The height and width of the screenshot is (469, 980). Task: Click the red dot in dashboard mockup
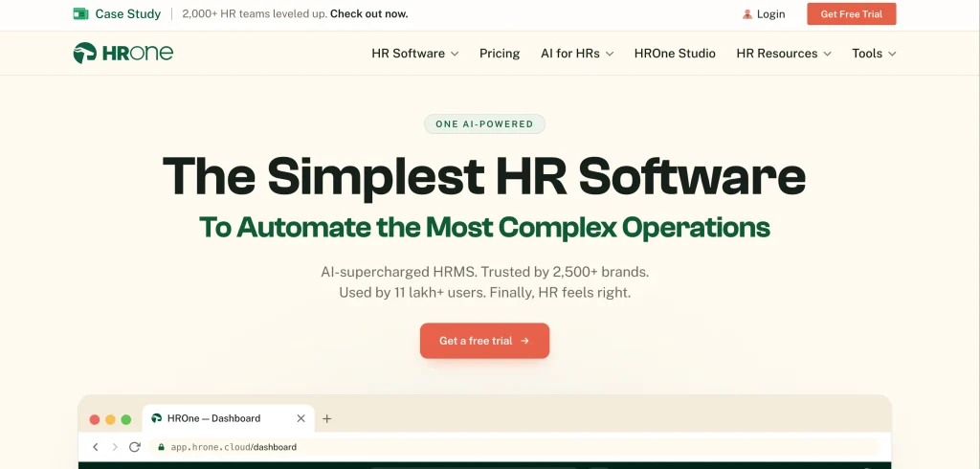click(x=95, y=419)
